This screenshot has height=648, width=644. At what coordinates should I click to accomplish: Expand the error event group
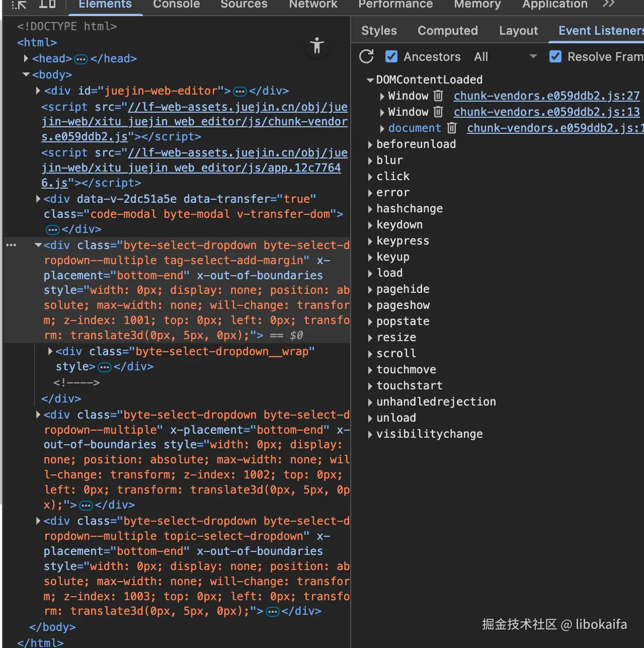(x=370, y=193)
